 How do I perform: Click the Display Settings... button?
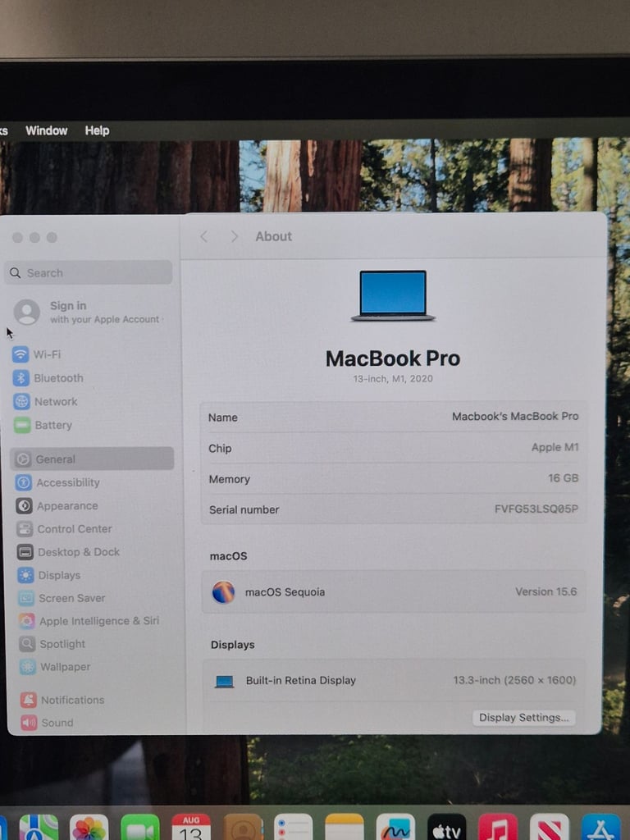[524, 717]
